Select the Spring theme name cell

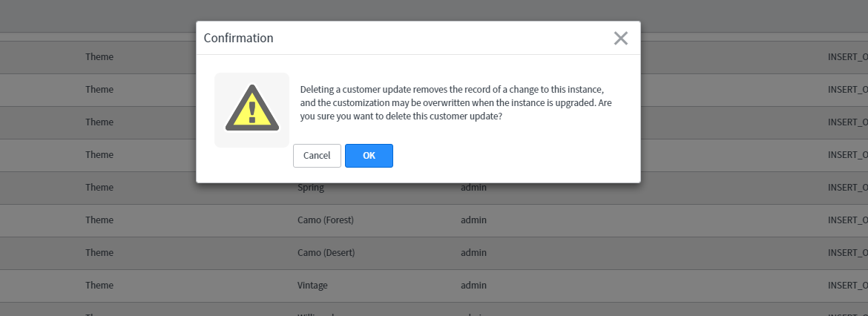pyautogui.click(x=311, y=188)
